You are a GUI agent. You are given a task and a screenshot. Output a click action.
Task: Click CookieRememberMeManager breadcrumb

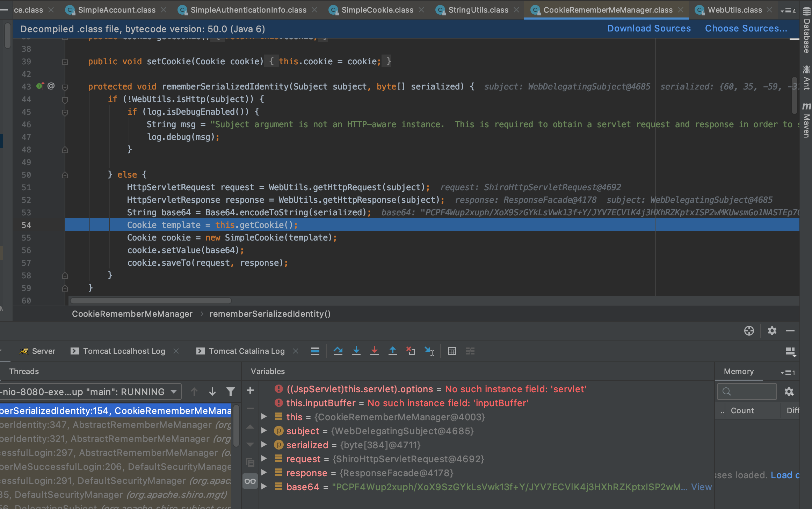[132, 314]
